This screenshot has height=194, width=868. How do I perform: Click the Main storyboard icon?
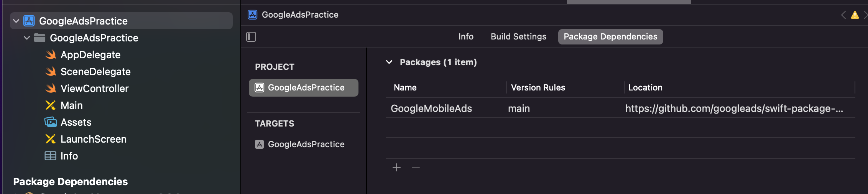coord(51,105)
